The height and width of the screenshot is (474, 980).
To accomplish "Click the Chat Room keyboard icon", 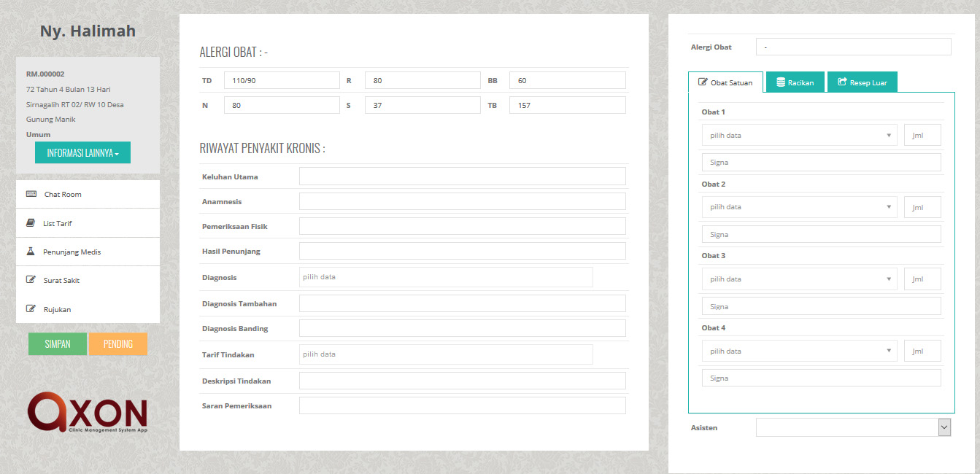I will [x=31, y=194].
